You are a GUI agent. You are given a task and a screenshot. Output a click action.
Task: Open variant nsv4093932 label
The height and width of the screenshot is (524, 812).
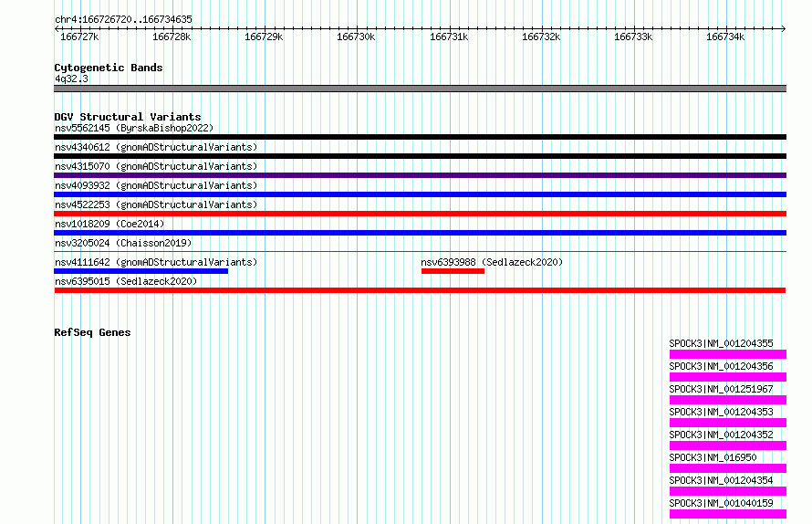coord(156,185)
